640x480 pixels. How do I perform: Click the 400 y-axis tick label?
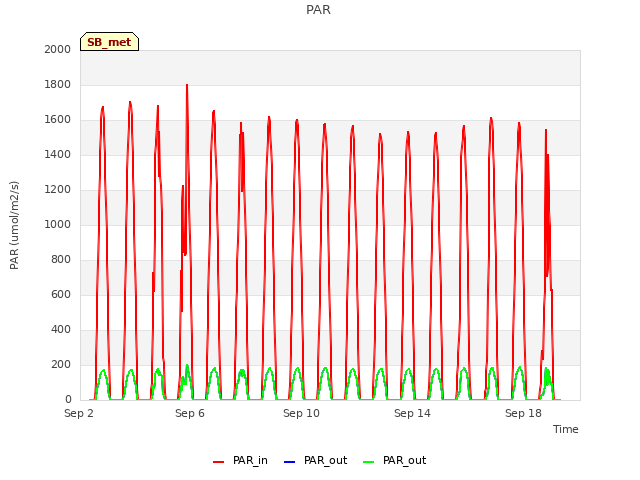point(61,329)
